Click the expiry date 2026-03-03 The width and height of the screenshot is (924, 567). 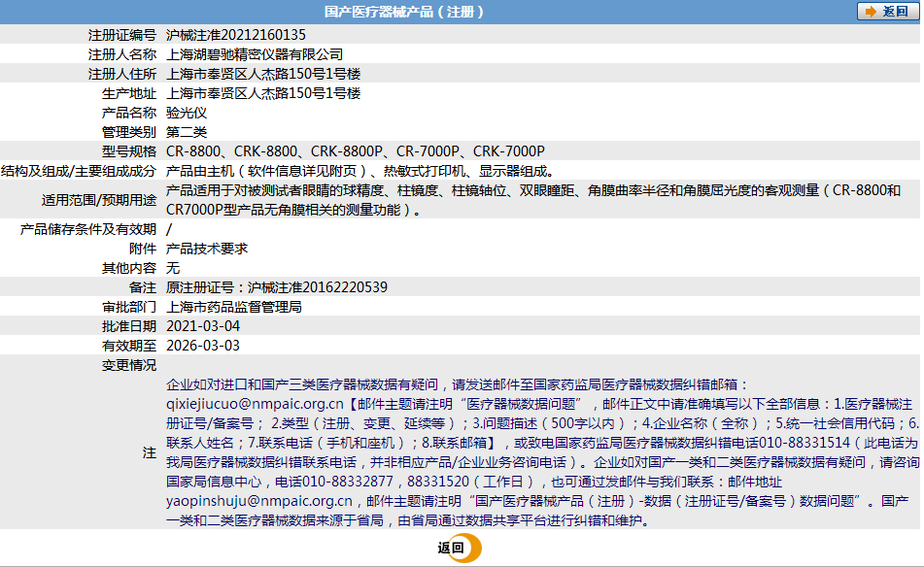(203, 346)
